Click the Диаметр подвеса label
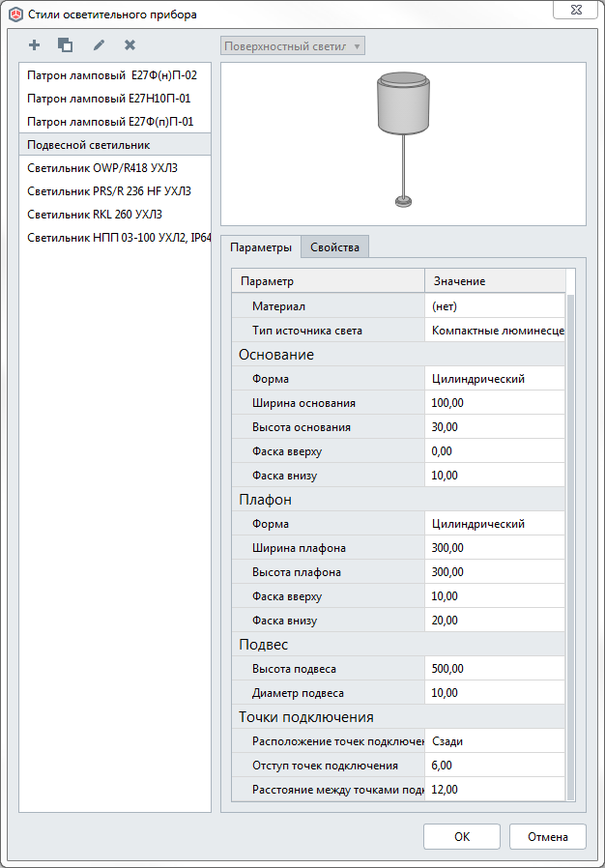Image resolution: width=605 pixels, height=868 pixels. [x=298, y=693]
